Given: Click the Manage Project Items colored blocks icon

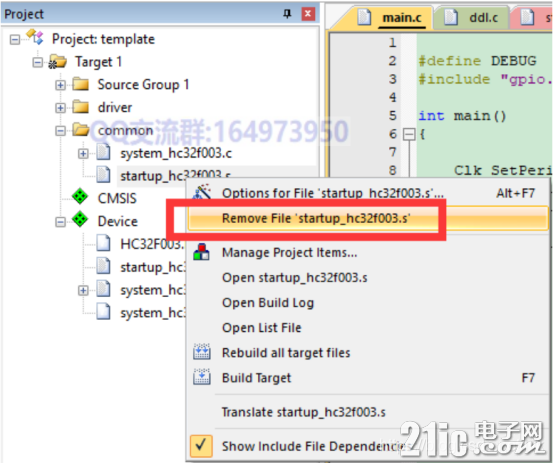Looking at the screenshot, I should pos(202,252).
